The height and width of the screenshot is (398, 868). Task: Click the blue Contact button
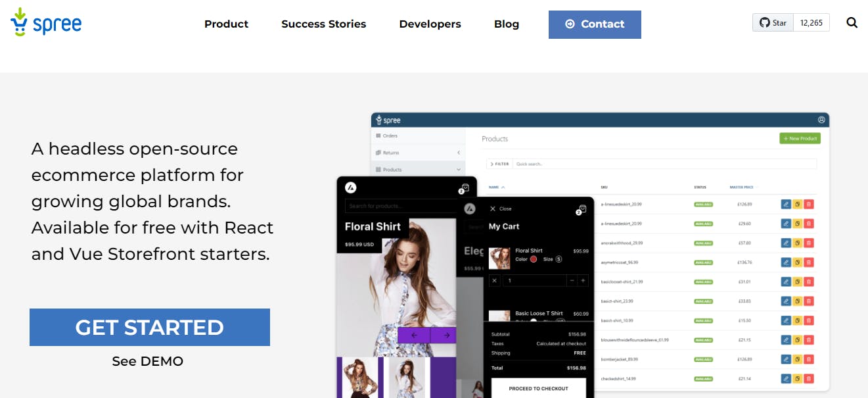pyautogui.click(x=595, y=24)
